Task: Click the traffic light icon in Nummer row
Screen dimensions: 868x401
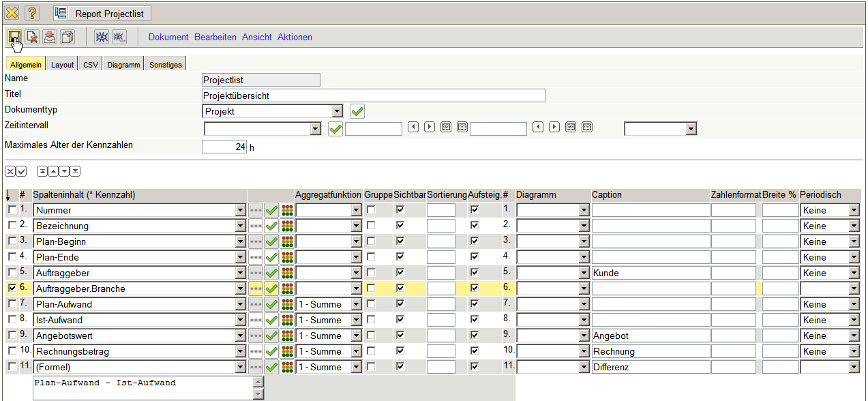Action: click(x=287, y=210)
